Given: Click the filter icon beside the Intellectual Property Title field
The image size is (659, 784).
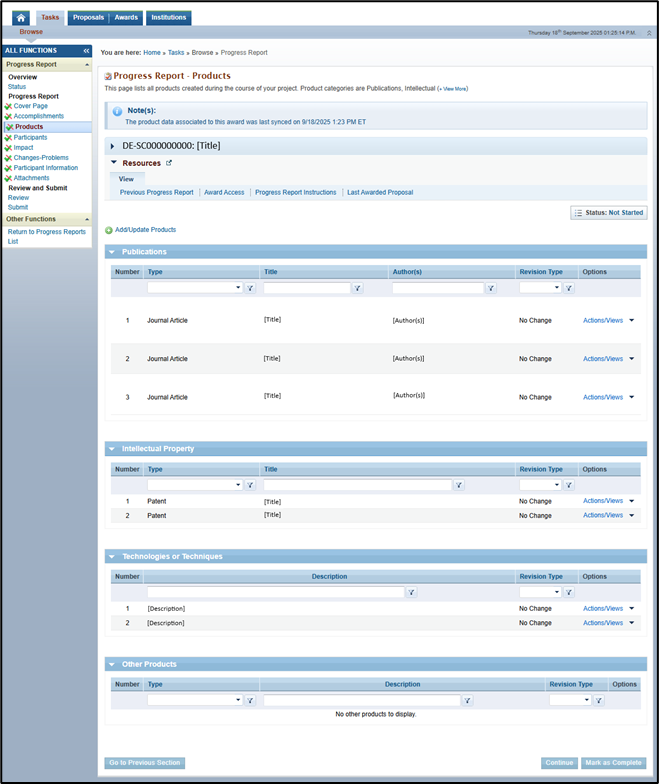Looking at the screenshot, I should [459, 485].
